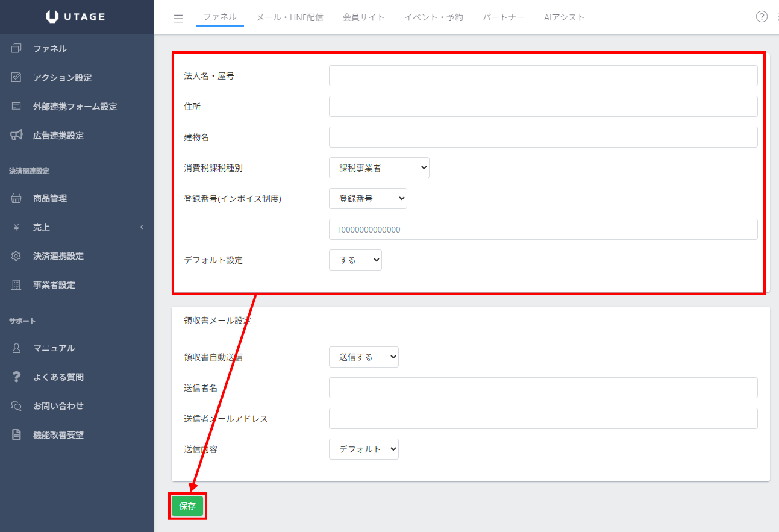
Task: Open the 登録番号 invoice dropdown
Action: pyautogui.click(x=368, y=199)
